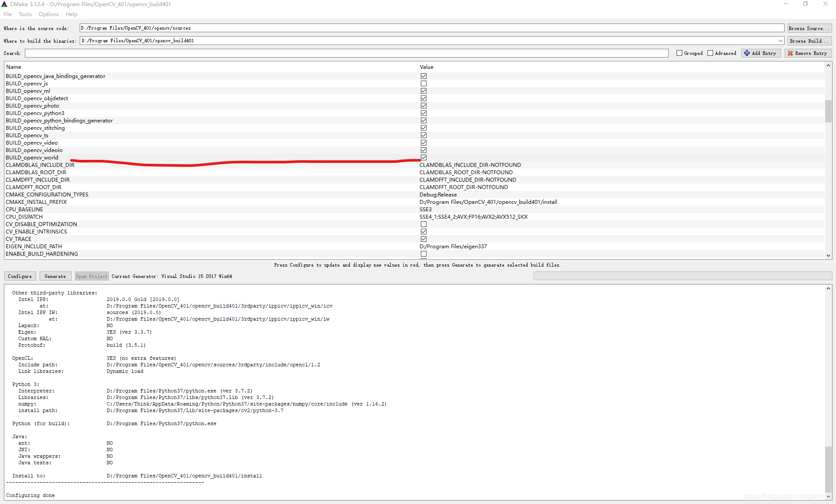Toggle BUILD_opencv_video checkbox
The image size is (836, 504).
click(423, 143)
